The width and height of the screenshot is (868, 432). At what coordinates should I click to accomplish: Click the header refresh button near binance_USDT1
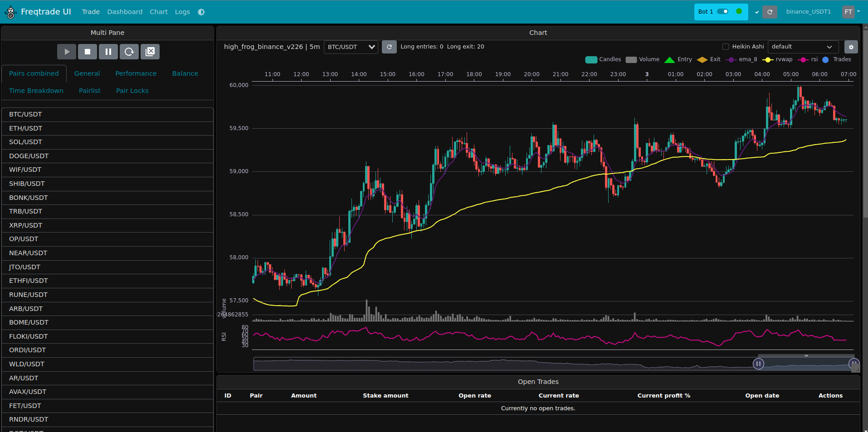coord(770,12)
